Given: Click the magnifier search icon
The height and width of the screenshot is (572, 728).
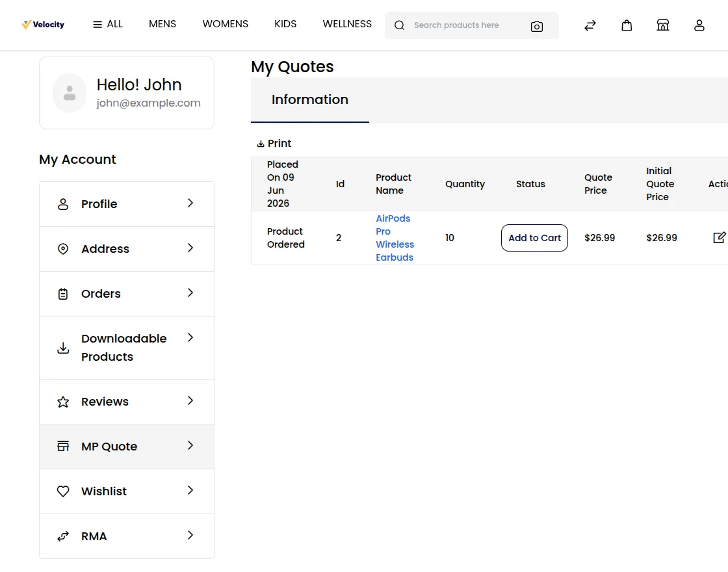Looking at the screenshot, I should point(399,25).
